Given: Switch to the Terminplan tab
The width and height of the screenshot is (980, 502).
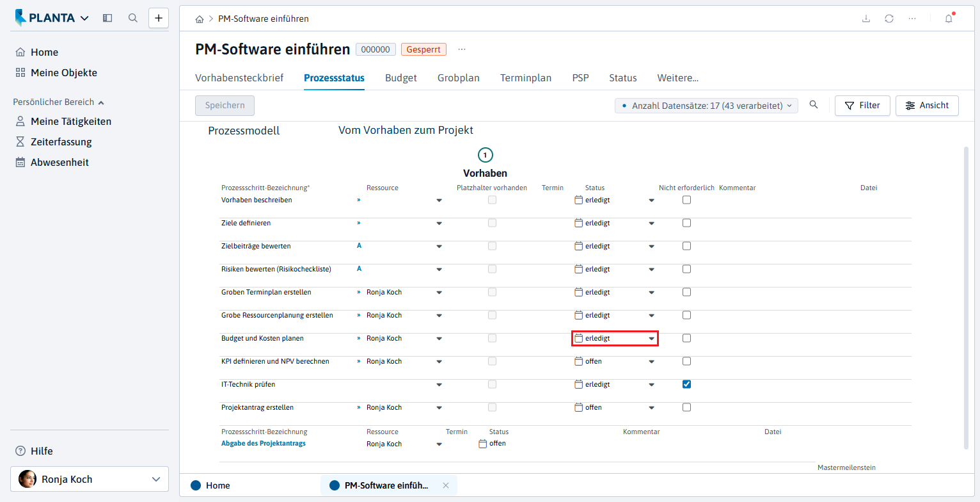Looking at the screenshot, I should pos(526,78).
